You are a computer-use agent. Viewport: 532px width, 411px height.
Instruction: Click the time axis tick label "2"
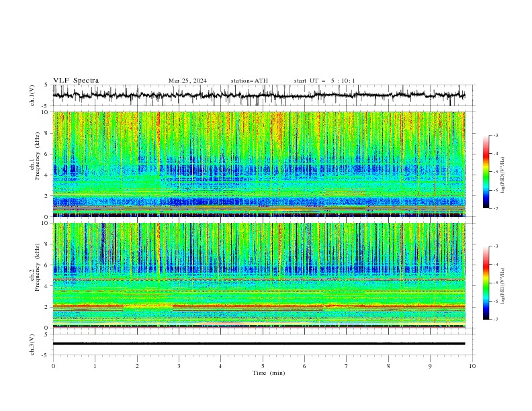coord(137,366)
